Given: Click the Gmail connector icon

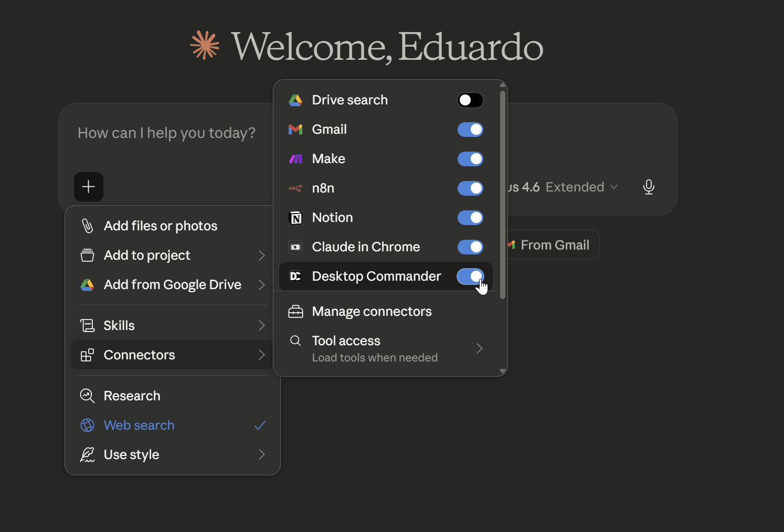Looking at the screenshot, I should (x=295, y=130).
